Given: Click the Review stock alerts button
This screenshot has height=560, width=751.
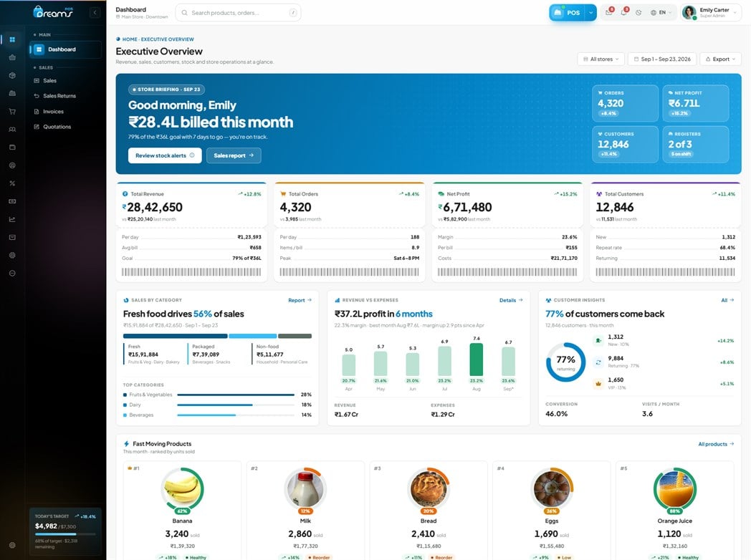Looking at the screenshot, I should coord(165,155).
